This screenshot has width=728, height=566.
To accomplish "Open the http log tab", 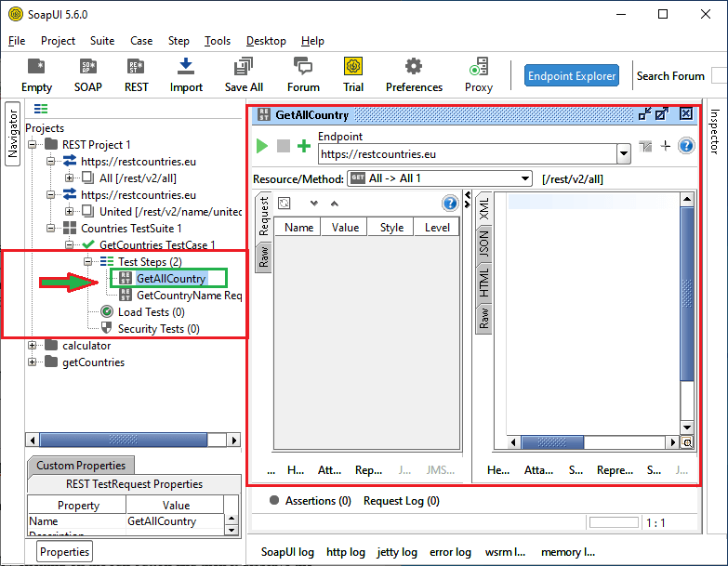I will [x=346, y=552].
